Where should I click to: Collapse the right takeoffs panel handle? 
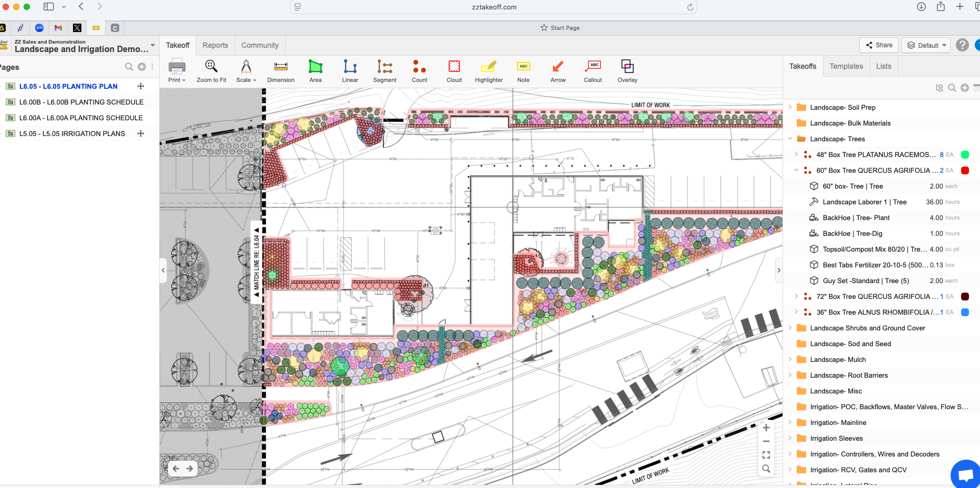(x=779, y=271)
